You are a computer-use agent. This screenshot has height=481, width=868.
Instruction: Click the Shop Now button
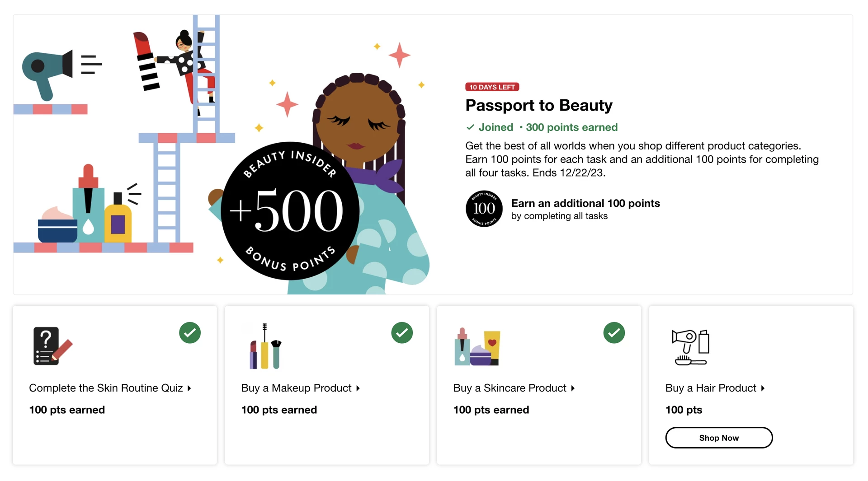tap(719, 438)
